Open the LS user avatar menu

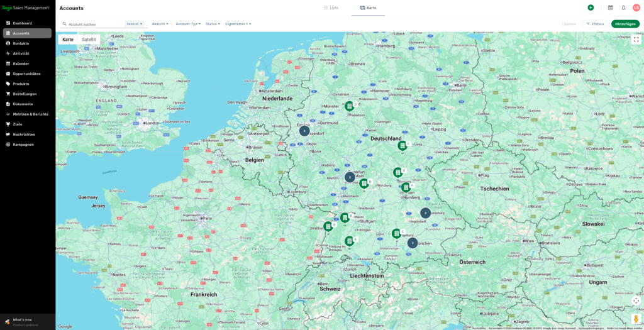coord(636,8)
